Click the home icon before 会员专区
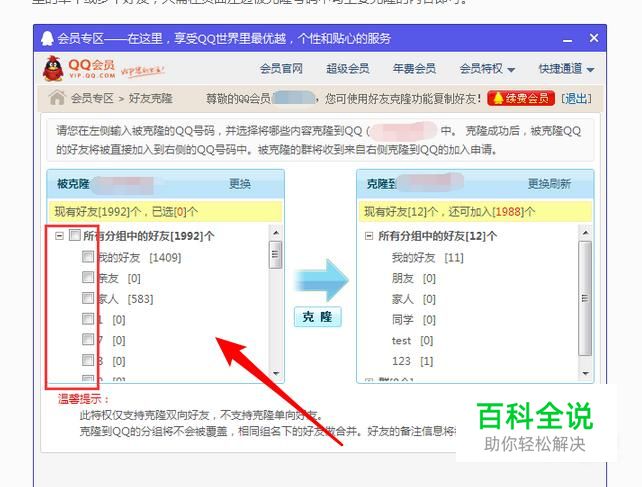This screenshot has height=487, width=642. (x=57, y=98)
